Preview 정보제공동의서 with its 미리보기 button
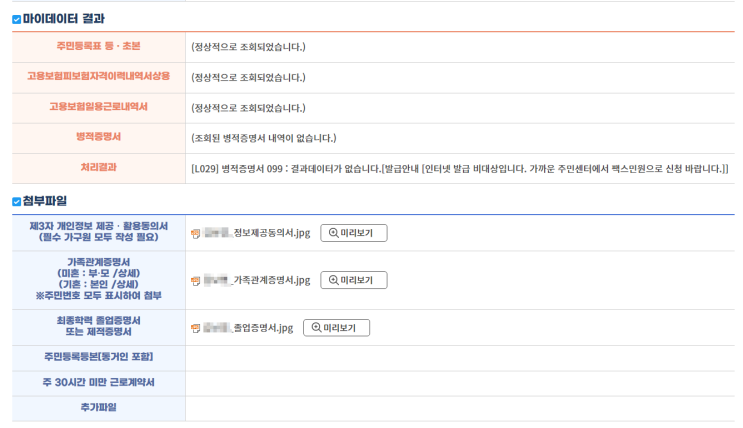 pyautogui.click(x=353, y=233)
